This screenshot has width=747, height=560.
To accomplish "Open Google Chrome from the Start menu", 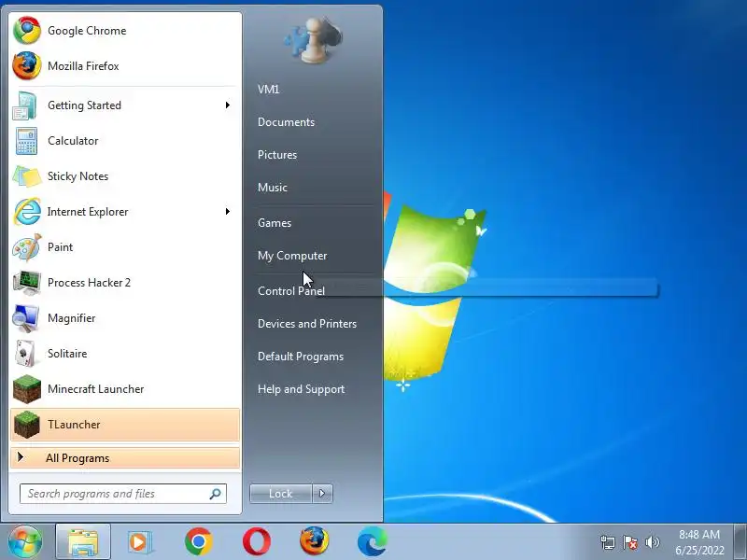I will click(125, 31).
